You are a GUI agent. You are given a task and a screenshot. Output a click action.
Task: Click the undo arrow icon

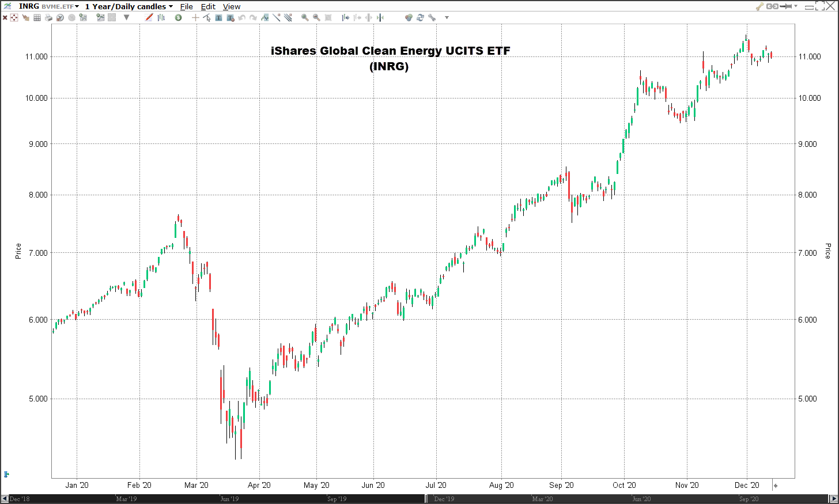coord(242,18)
